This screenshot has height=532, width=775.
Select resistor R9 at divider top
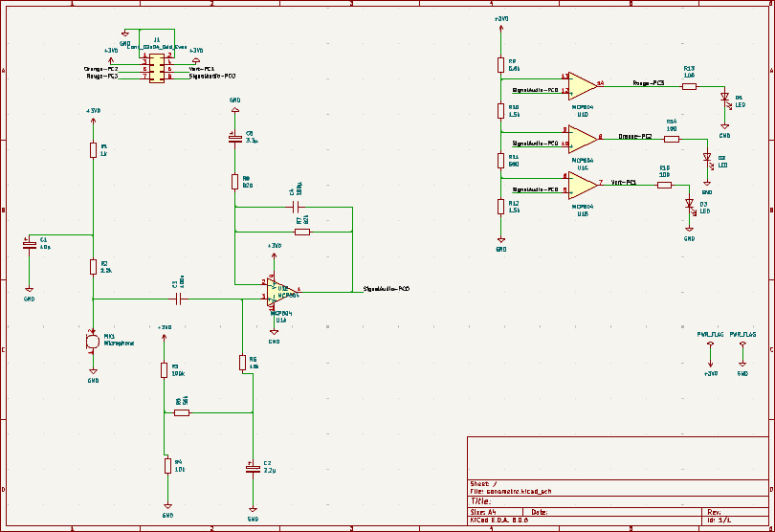[500, 64]
